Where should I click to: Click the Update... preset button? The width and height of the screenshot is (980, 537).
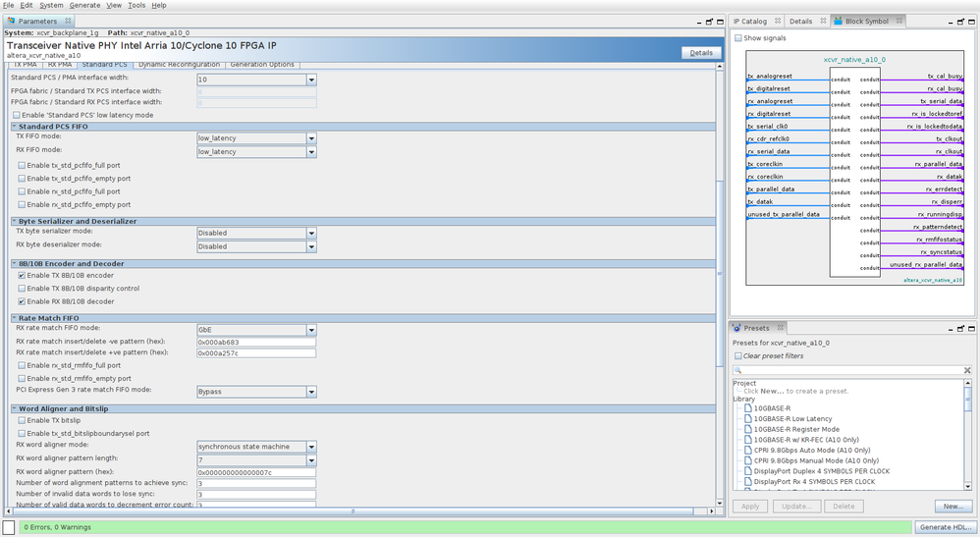796,507
